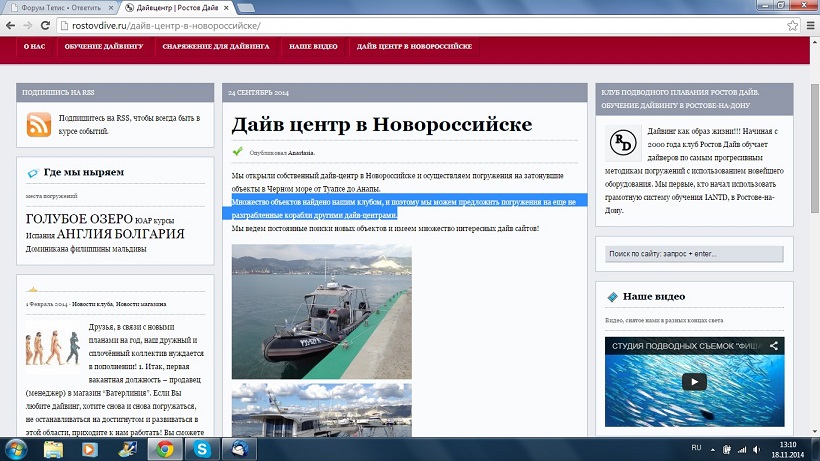Play the underwater studio video
820x461 pixels.
click(694, 382)
